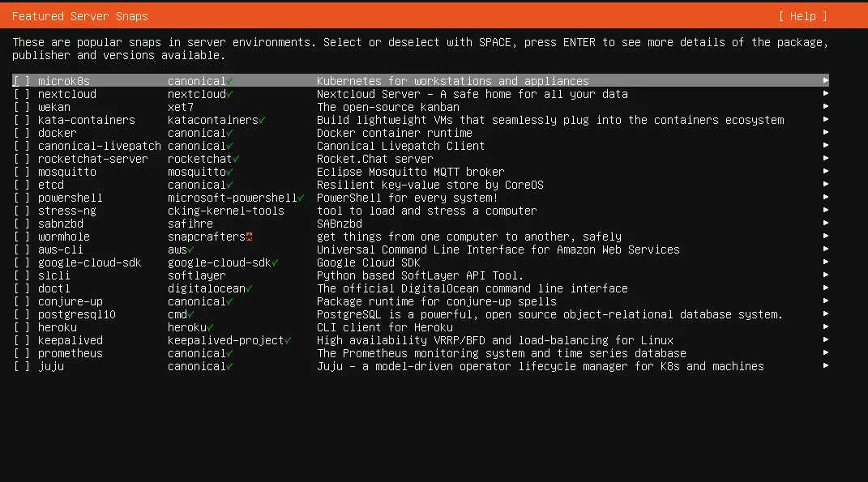Click the verified tick beside google-cloud-sdk publisher
Viewport: 868px width, 482px height.
tap(276, 262)
